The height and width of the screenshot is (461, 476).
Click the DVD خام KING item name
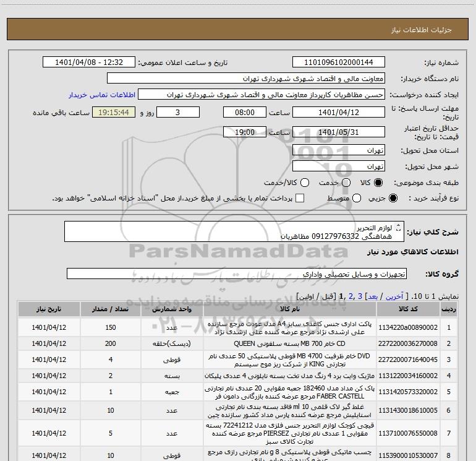[x=289, y=360]
